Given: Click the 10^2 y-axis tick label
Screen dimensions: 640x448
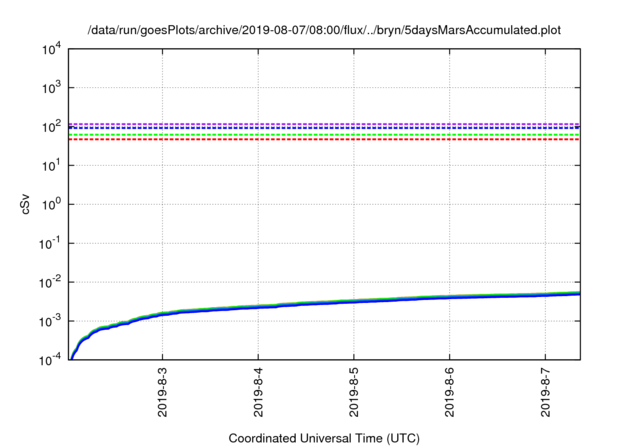Looking at the screenshot, I should click(52, 126).
